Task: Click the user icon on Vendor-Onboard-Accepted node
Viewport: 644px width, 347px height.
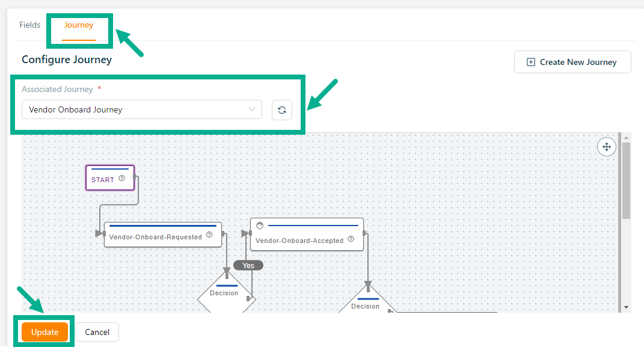Action: click(260, 226)
